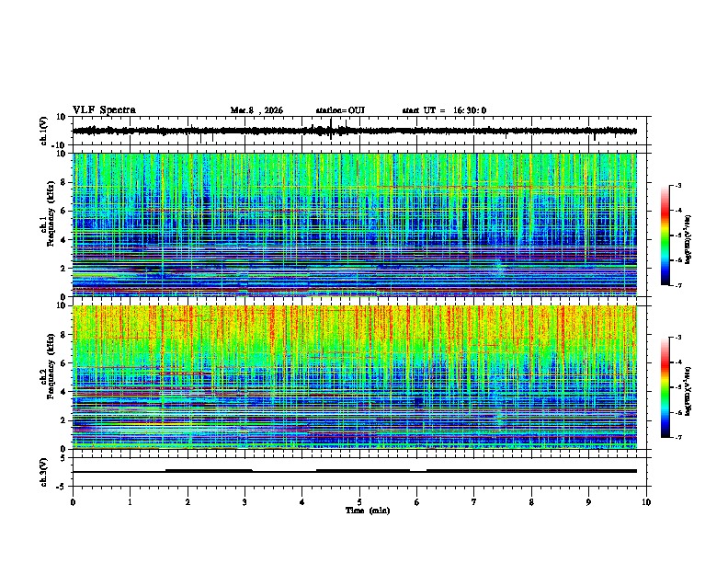Image resolution: width=728 pixels, height=563 pixels.
Task: Click time axis tick label '8'
Action: point(531,502)
